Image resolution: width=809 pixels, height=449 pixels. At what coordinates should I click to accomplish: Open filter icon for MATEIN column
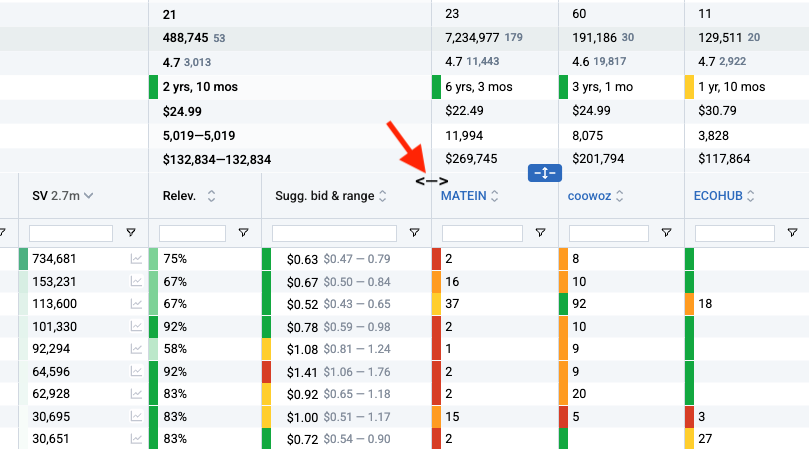(540, 233)
